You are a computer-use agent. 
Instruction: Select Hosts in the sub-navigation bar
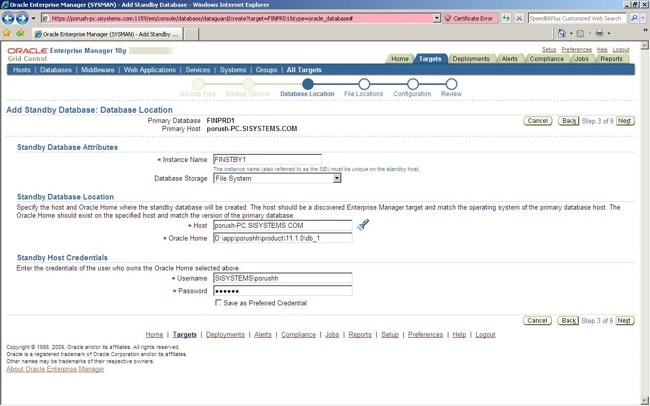click(x=22, y=70)
